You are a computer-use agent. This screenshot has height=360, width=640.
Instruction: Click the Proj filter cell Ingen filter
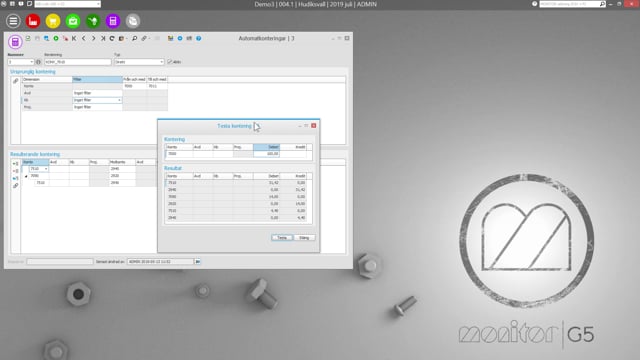coord(97,107)
